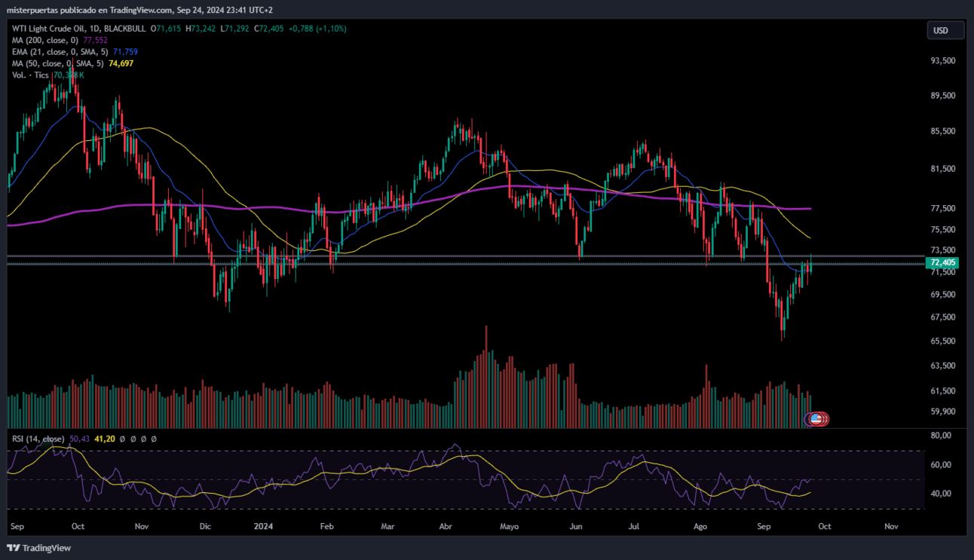Click the Sep label at the time axis start

tap(17, 526)
